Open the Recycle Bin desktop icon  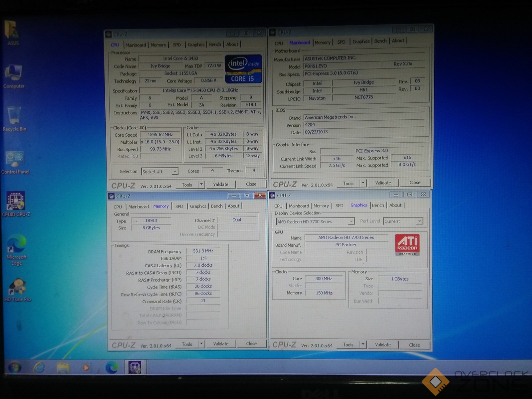[x=14, y=119]
